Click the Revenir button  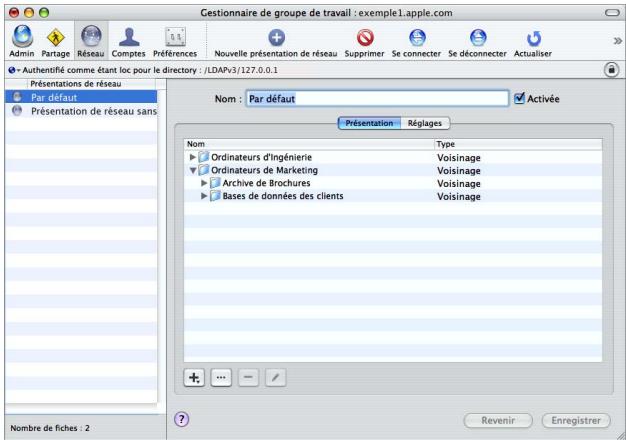pos(498,420)
